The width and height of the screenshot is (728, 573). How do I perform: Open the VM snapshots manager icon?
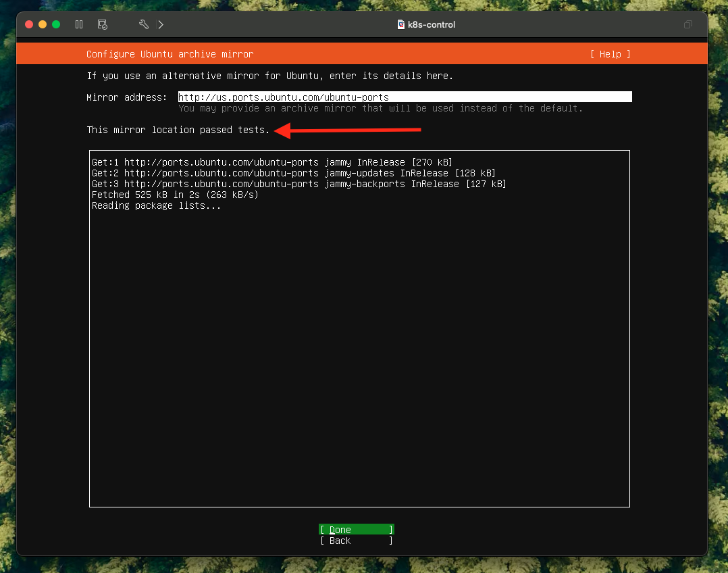click(x=102, y=24)
